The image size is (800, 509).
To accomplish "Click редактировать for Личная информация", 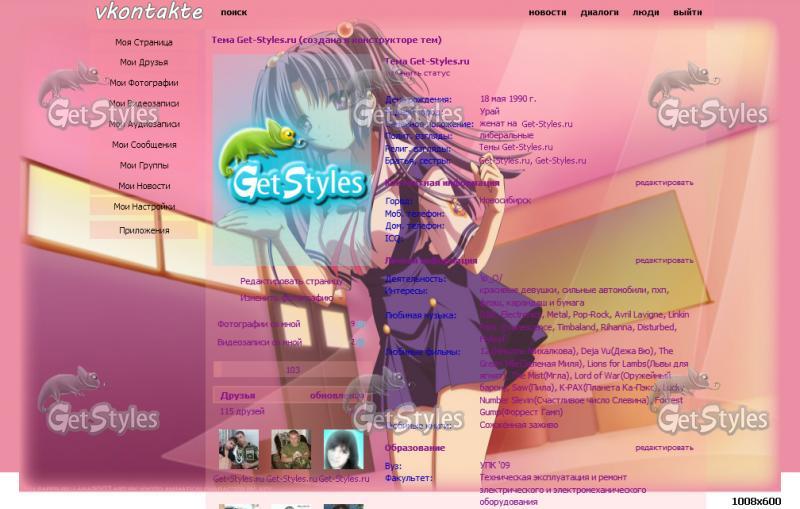I will (x=664, y=261).
